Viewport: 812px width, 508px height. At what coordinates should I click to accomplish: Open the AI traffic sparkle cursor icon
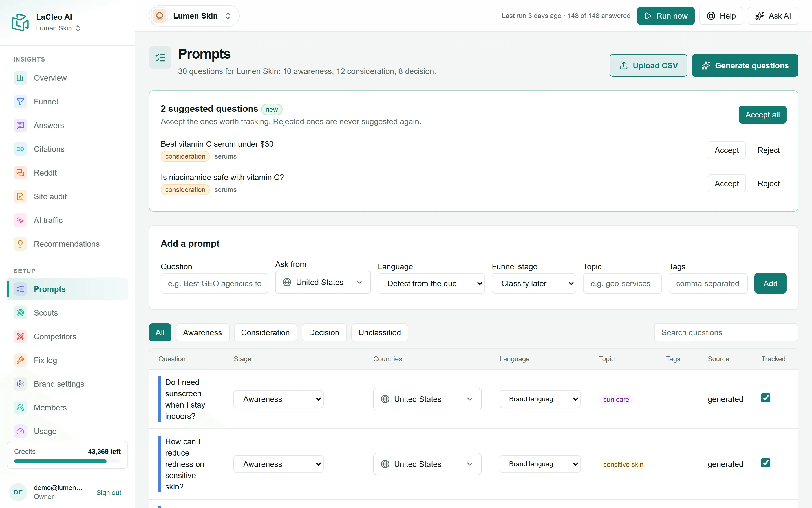coord(20,220)
